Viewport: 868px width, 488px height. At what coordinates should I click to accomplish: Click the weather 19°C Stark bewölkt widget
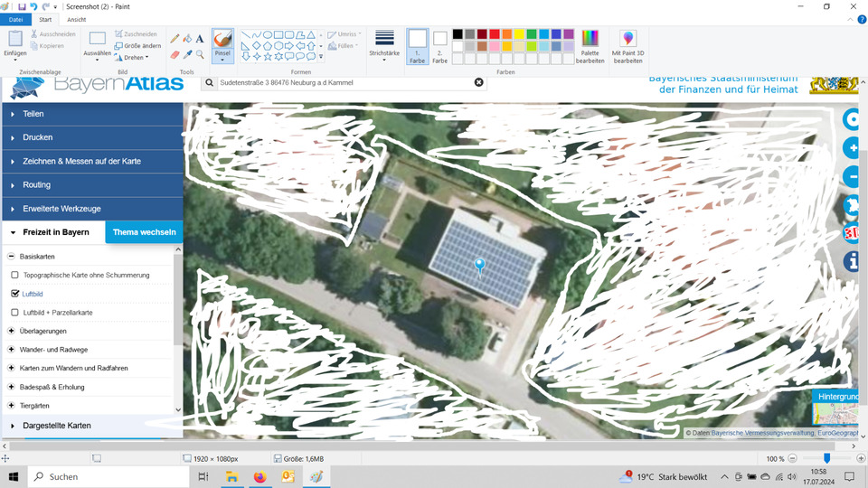[x=663, y=476]
